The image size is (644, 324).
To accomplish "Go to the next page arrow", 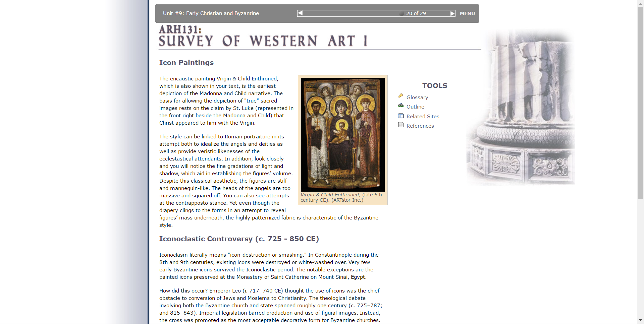I will coord(452,13).
